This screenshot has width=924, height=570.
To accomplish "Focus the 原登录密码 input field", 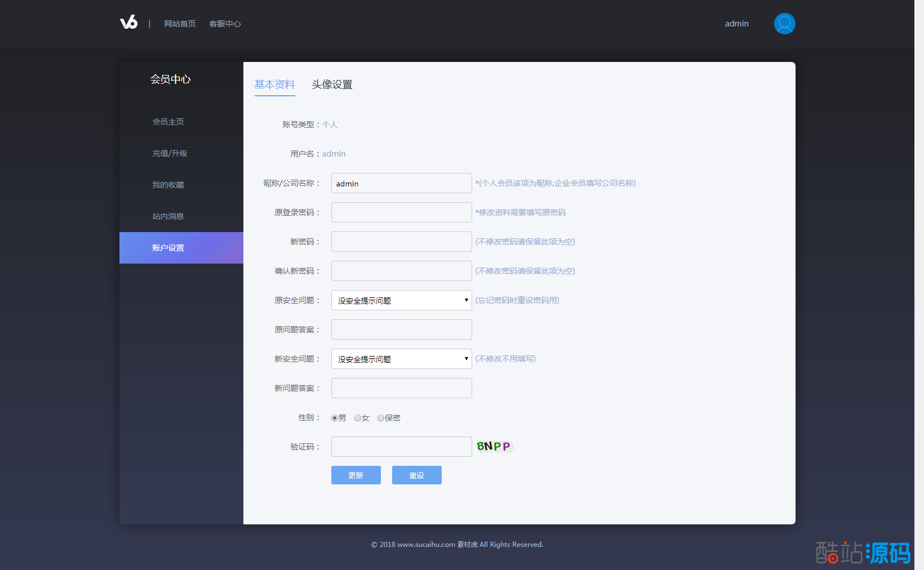I will tap(401, 212).
